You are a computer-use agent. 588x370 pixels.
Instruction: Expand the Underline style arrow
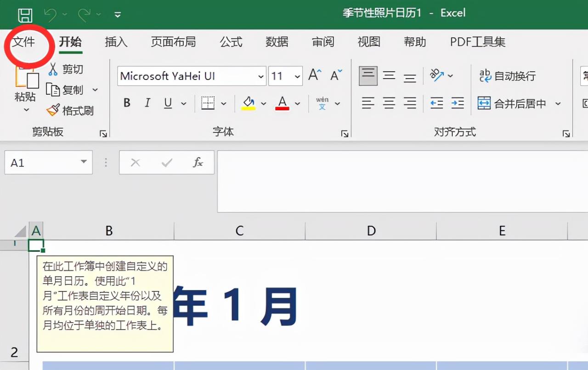(184, 104)
